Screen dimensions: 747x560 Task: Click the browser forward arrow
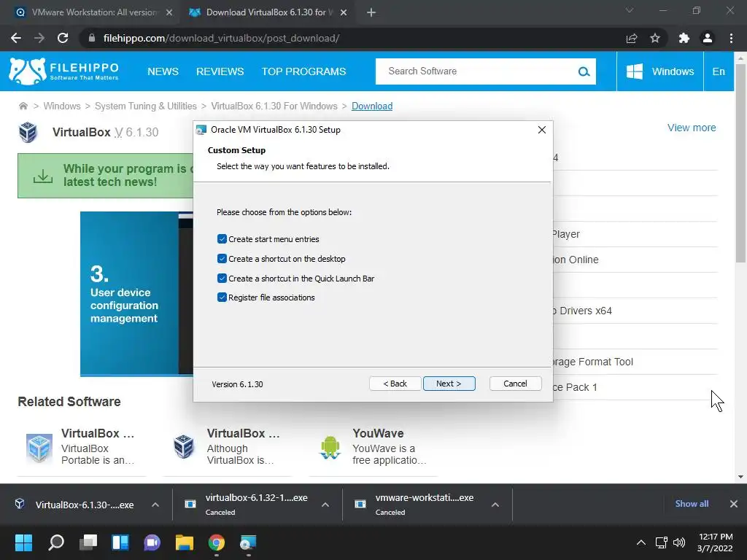click(39, 38)
